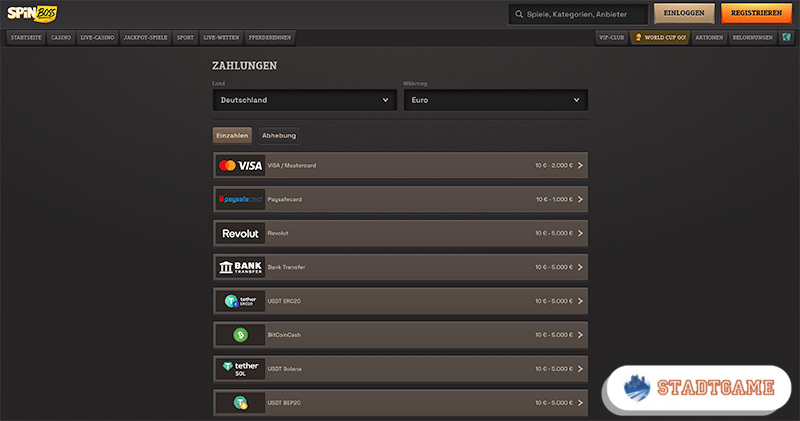Open the Sport menu item

pos(185,37)
